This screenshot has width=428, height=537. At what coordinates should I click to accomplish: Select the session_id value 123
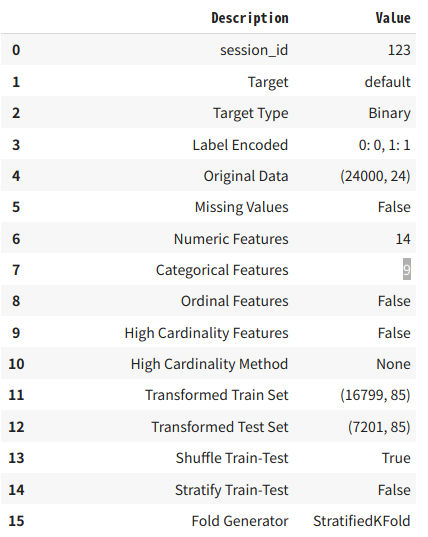click(399, 50)
